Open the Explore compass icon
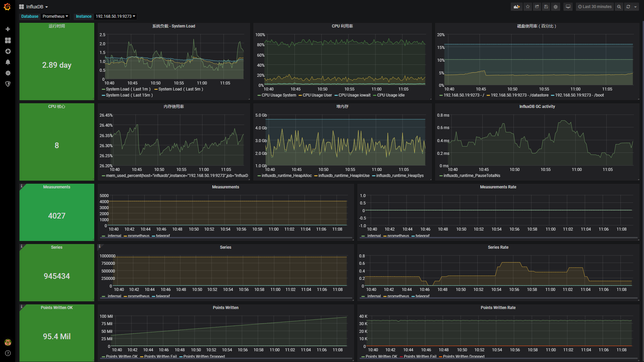Viewport: 644px width, 362px height. tap(8, 51)
